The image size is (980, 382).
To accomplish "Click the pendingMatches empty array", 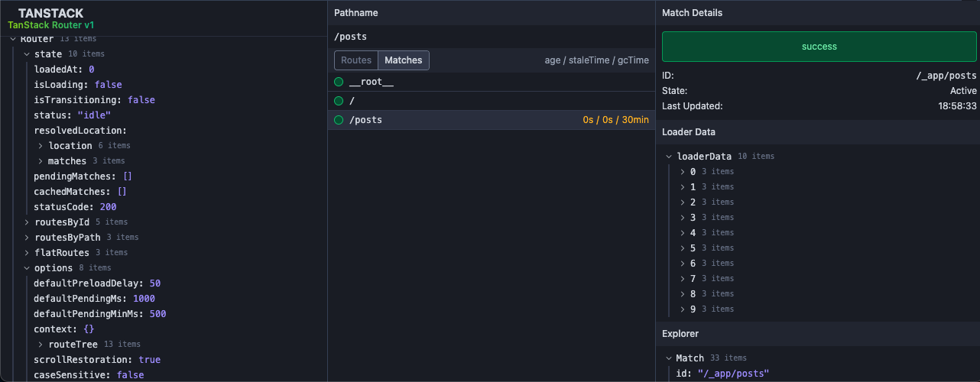I will pos(128,176).
